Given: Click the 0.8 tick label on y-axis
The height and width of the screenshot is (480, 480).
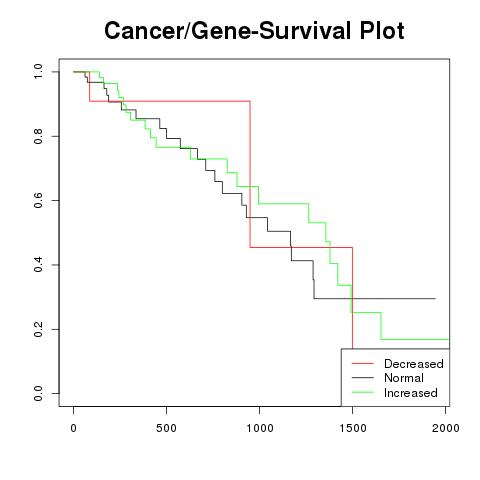Looking at the screenshot, I should coord(38,136).
